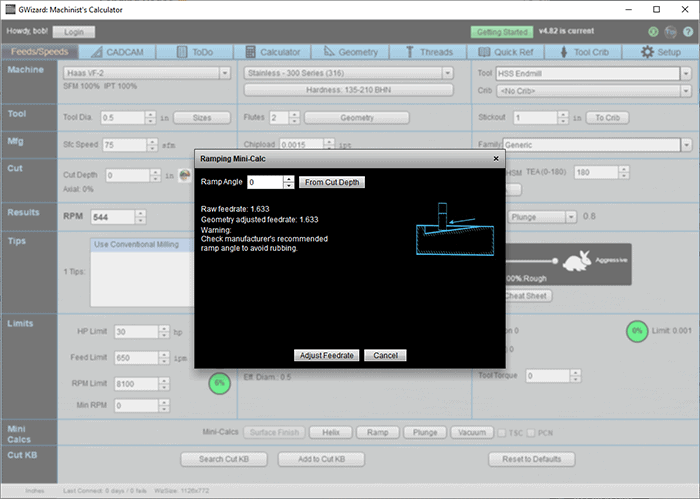The width and height of the screenshot is (700, 499).
Task: Adjust the tortoise-hare aggressiveness slider handle
Action: (555, 261)
